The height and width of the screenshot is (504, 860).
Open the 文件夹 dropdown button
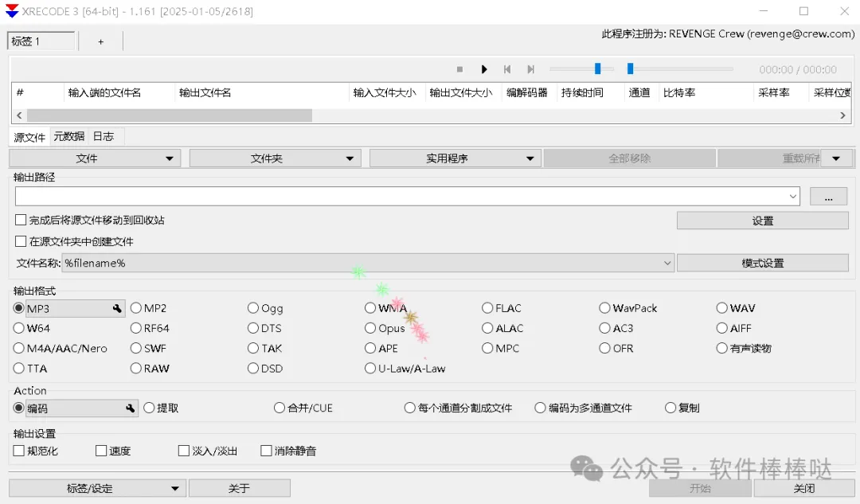(x=276, y=158)
